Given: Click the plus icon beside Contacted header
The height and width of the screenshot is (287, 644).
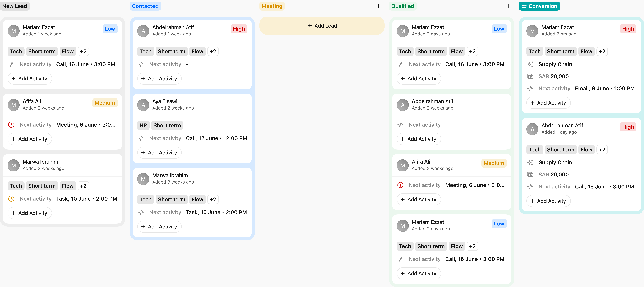Looking at the screenshot, I should tap(249, 6).
